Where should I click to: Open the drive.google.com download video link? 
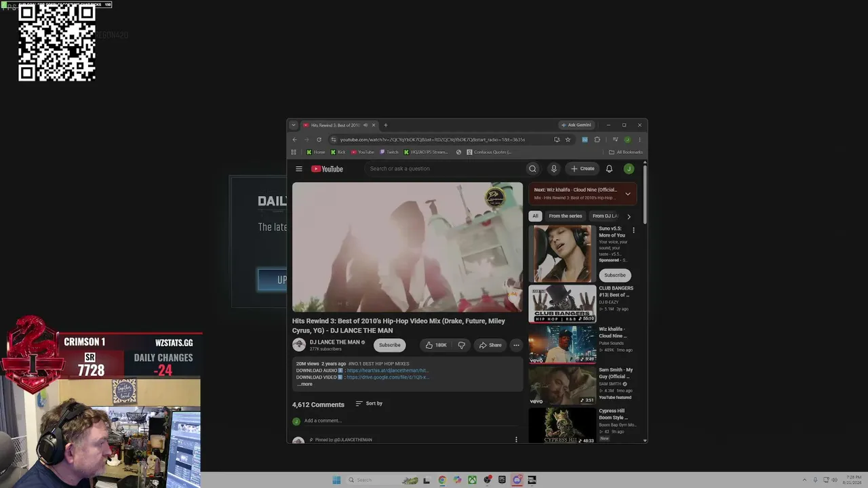388,377
